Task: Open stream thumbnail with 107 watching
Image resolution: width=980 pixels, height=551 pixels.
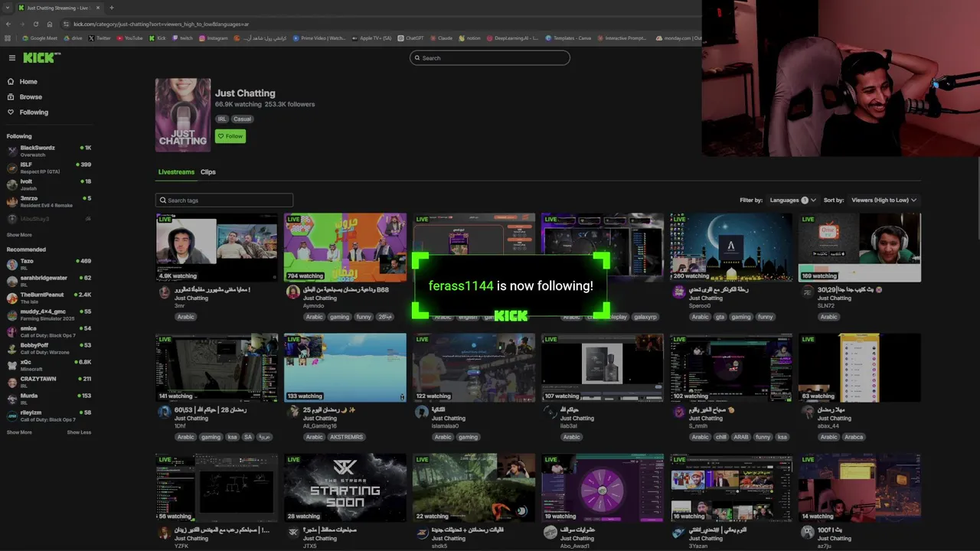Action: click(x=603, y=367)
